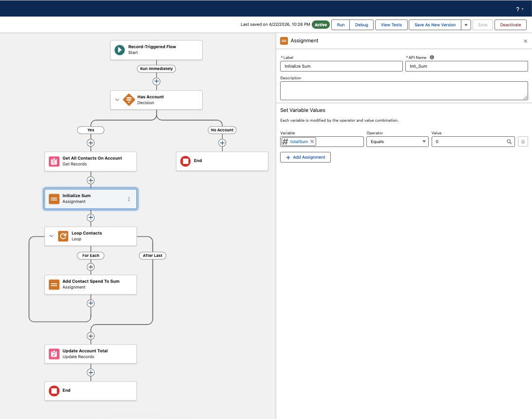Click the Initialize Sum assignment node icon
Image resolution: width=532 pixels, height=419 pixels.
[x=54, y=199]
